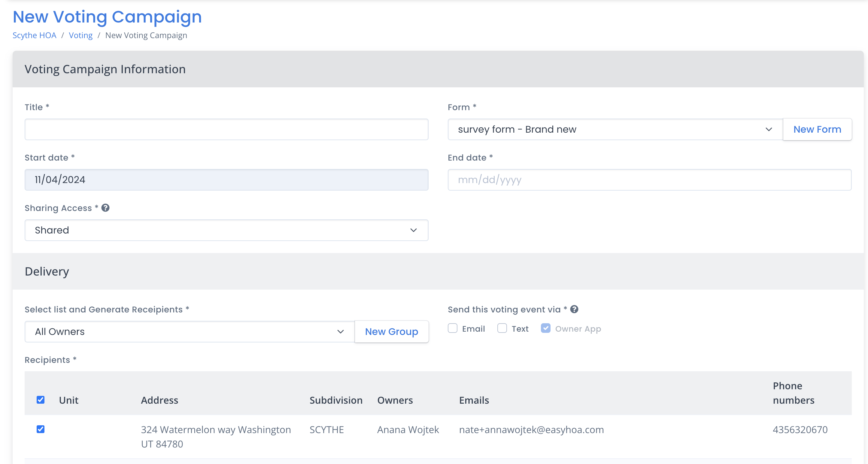868x464 pixels.
Task: Open the Form dropdown
Action: [615, 129]
